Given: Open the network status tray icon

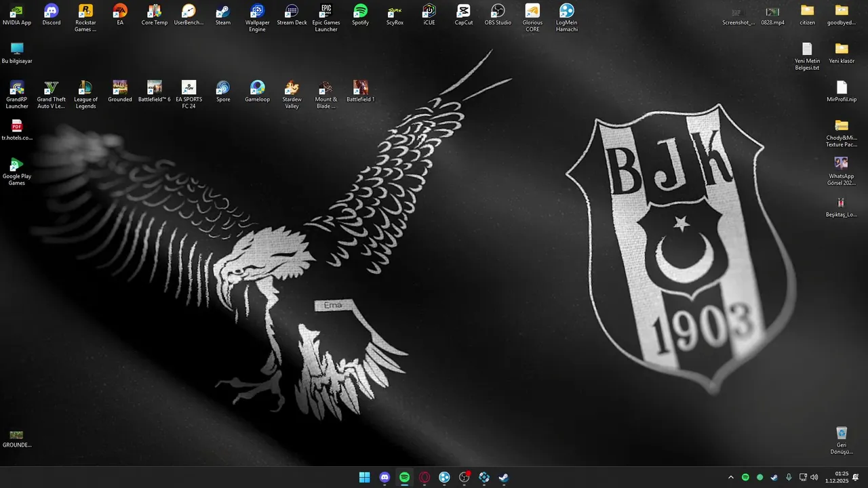Looking at the screenshot, I should (x=802, y=477).
